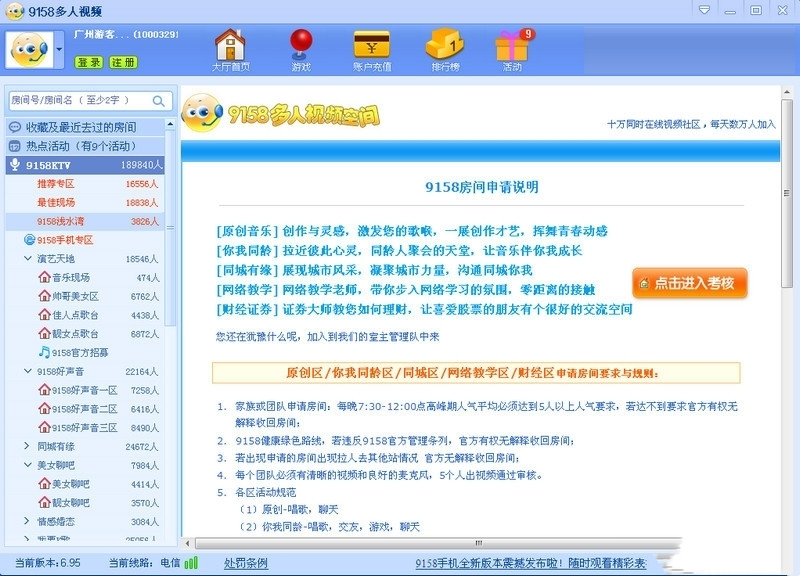Open the 9158浅水湾 room list
Screen dimensions: 800x576
85,221
